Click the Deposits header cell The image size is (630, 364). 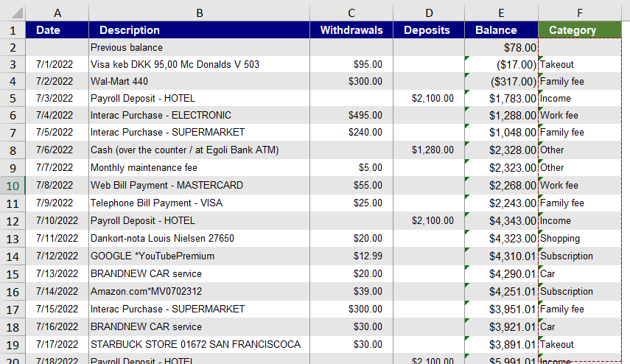[x=428, y=30]
